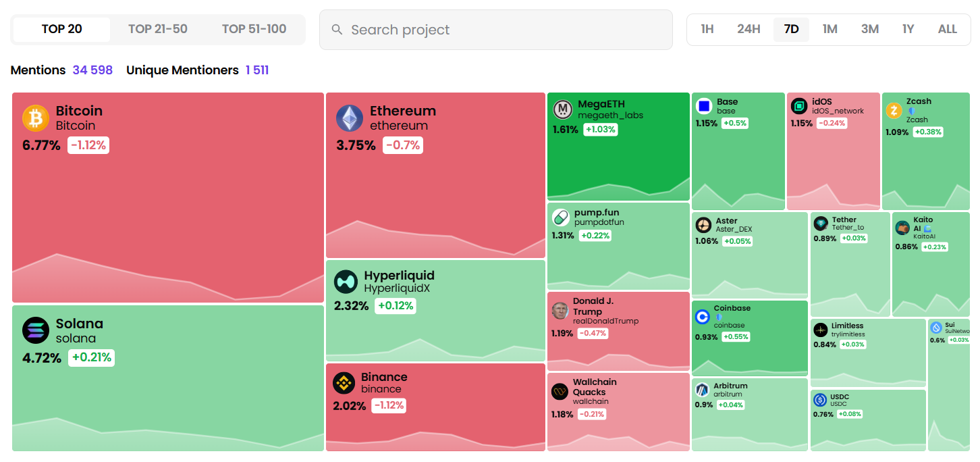Click the trylimitless handle text
Viewport: 980px width, 462px height.
[848, 334]
